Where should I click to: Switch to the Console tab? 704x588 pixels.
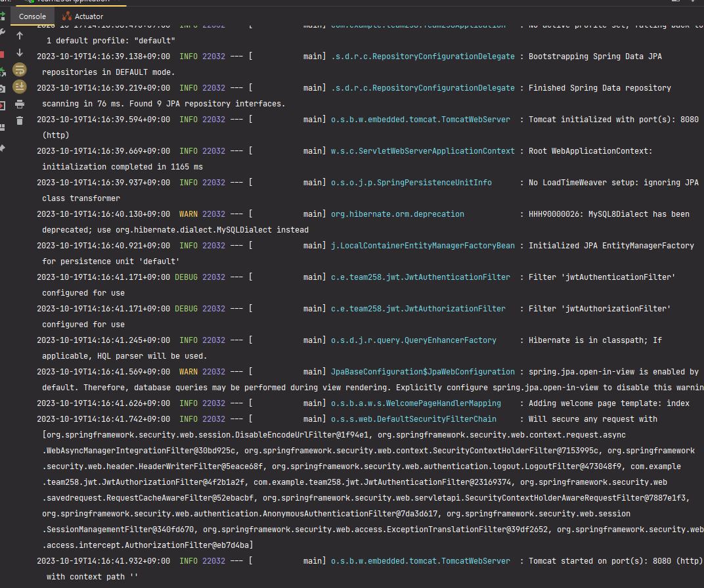pos(32,16)
